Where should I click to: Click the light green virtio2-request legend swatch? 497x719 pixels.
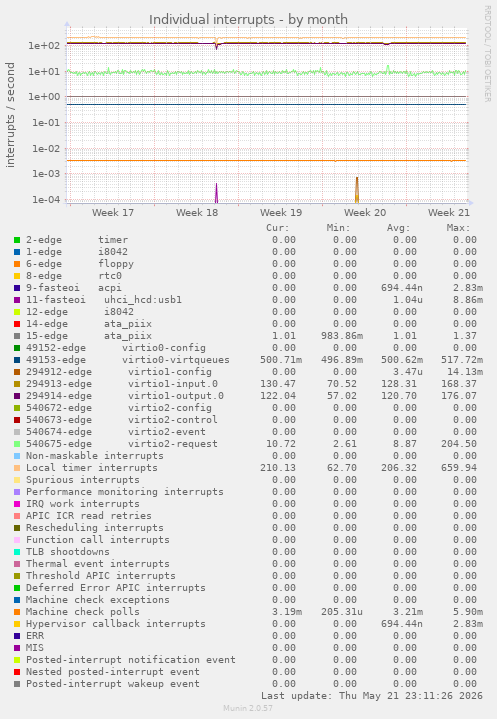[17, 444]
